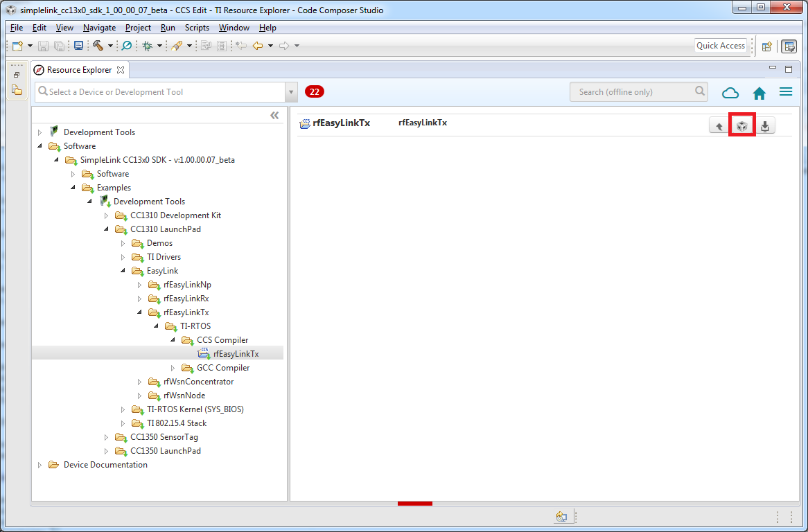Expand the GCC Compiler folder
The height and width of the screenshot is (532, 808).
[x=173, y=368]
